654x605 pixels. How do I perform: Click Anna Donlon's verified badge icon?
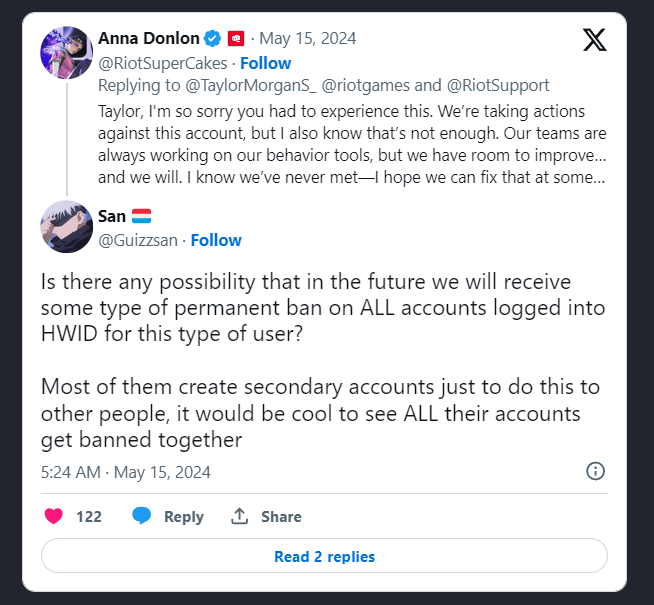point(212,39)
